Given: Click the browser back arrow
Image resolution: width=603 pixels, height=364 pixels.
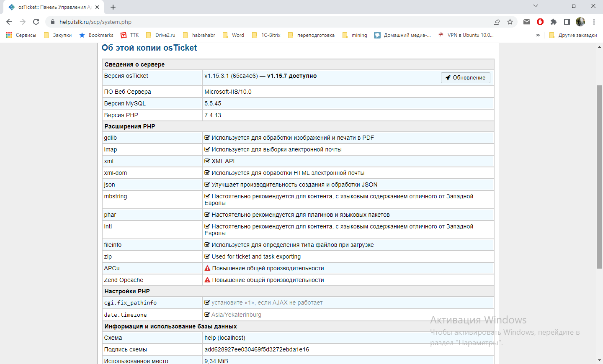Looking at the screenshot, I should coord(9,22).
